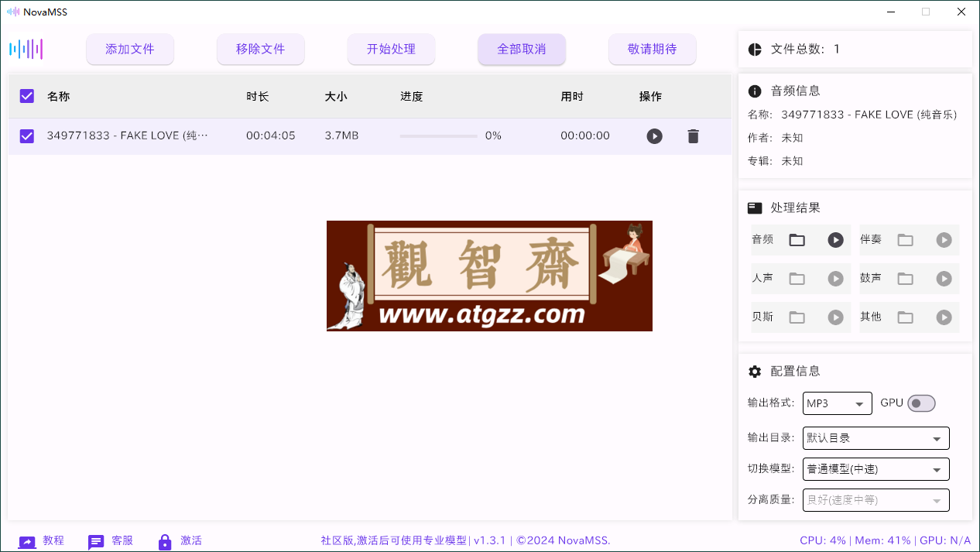Play the FAKE LOVE file row
This screenshot has width=980, height=552.
point(655,136)
